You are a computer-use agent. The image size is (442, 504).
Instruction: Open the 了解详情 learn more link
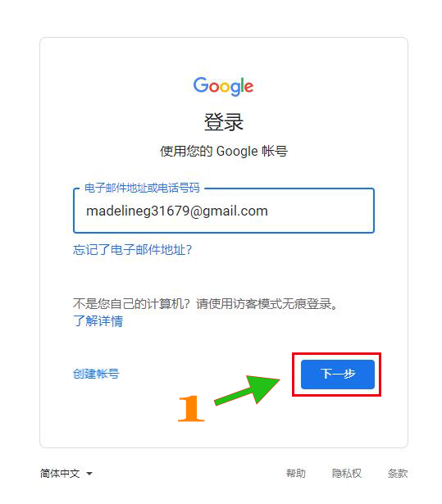coord(98,320)
